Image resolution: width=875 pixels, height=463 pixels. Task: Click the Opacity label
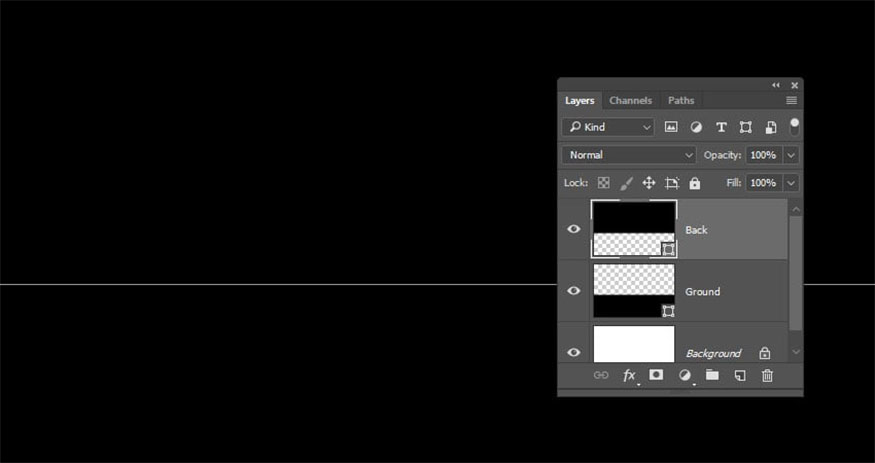[x=723, y=155]
